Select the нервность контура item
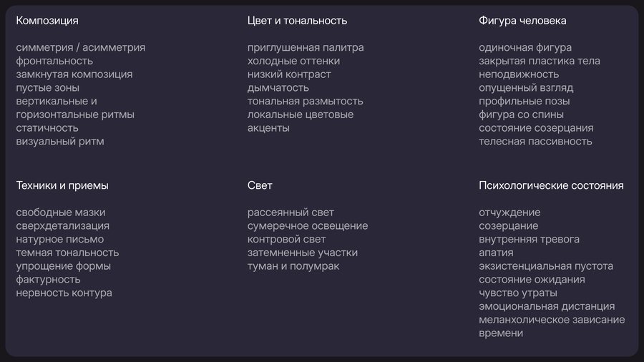This screenshot has width=644, height=362. pos(64,293)
